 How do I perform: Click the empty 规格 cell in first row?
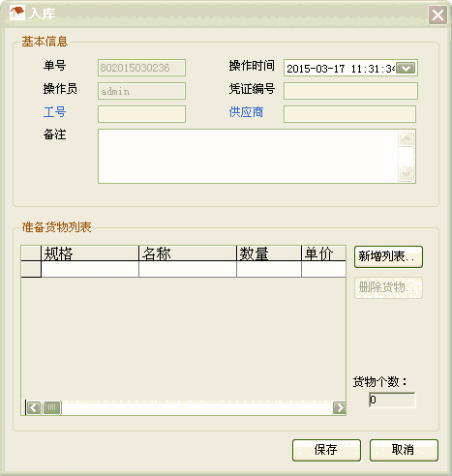click(x=90, y=269)
